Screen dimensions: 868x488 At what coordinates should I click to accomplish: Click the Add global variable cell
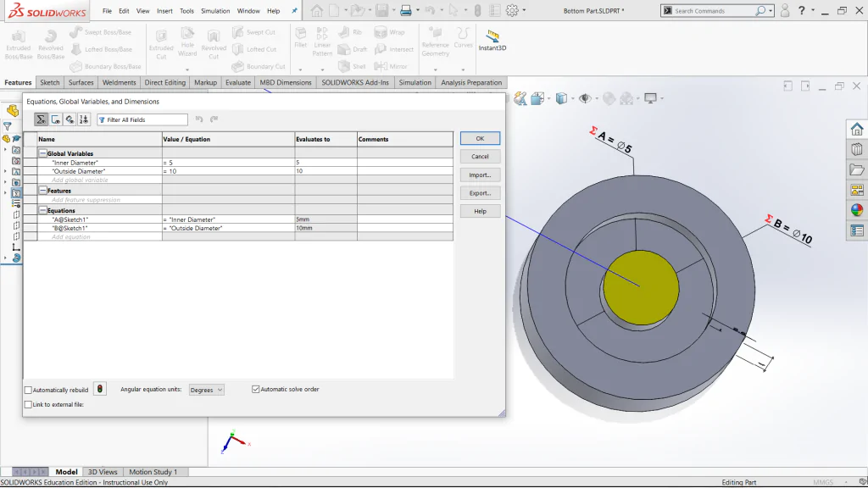pos(100,180)
